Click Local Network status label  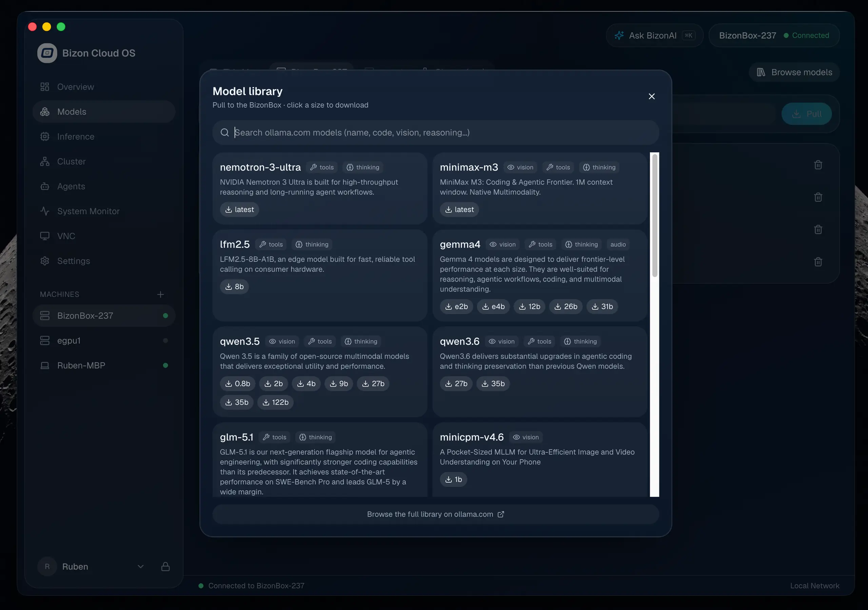pos(814,586)
